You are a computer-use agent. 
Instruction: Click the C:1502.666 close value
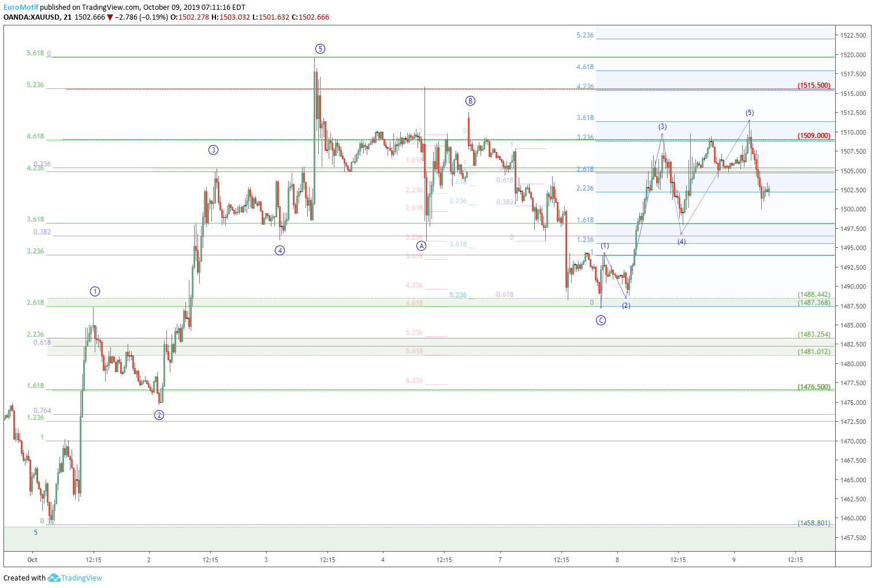point(310,17)
